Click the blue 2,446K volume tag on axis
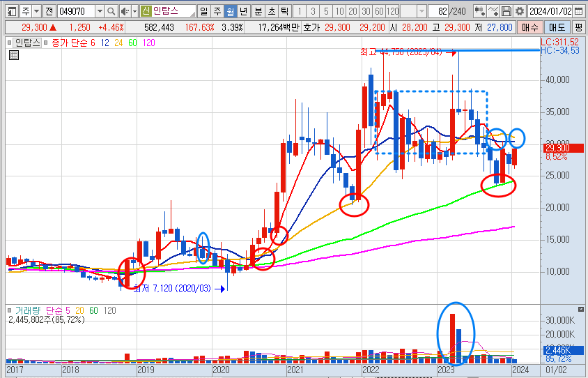588x378 pixels. pyautogui.click(x=563, y=351)
